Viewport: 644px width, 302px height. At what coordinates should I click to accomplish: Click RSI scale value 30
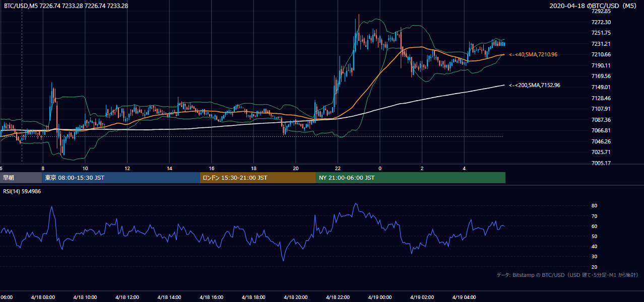[x=595, y=256]
